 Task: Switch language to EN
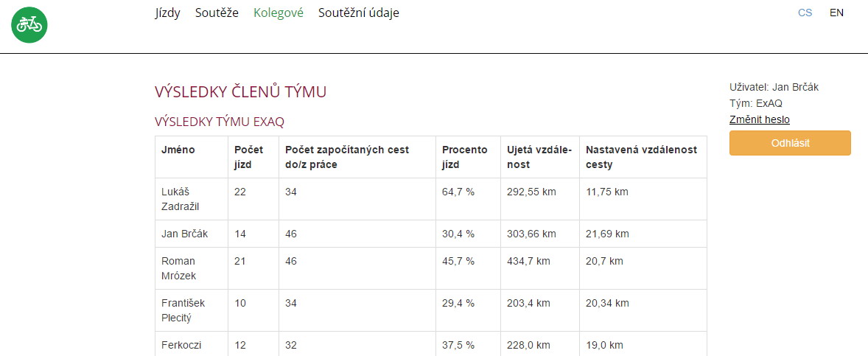click(x=836, y=13)
